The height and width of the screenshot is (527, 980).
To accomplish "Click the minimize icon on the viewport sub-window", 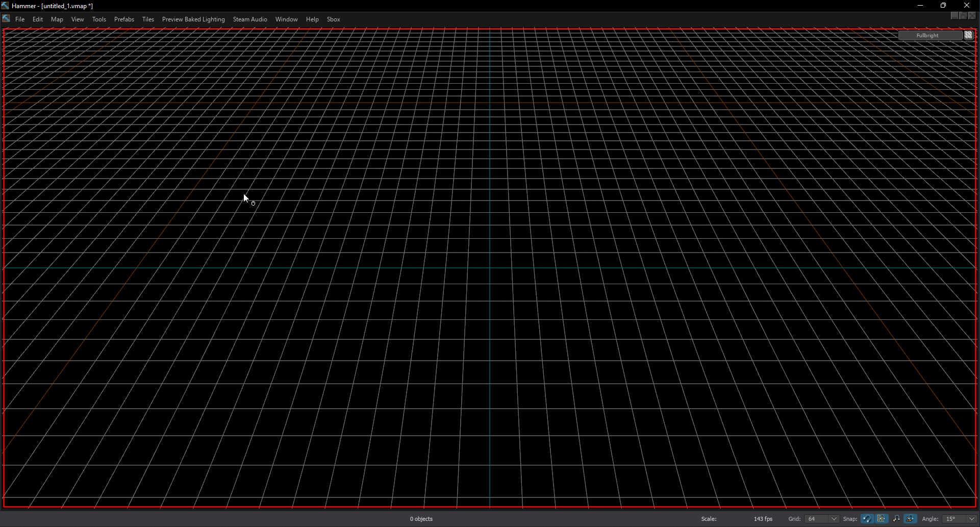I will [954, 16].
